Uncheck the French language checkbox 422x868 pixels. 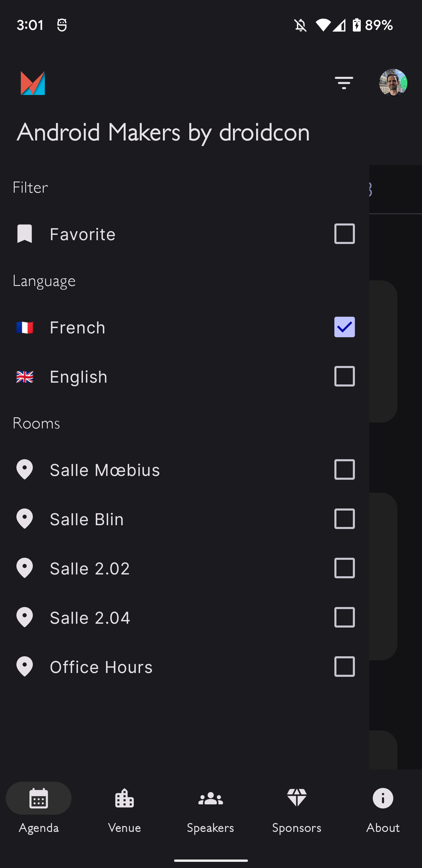(x=344, y=327)
